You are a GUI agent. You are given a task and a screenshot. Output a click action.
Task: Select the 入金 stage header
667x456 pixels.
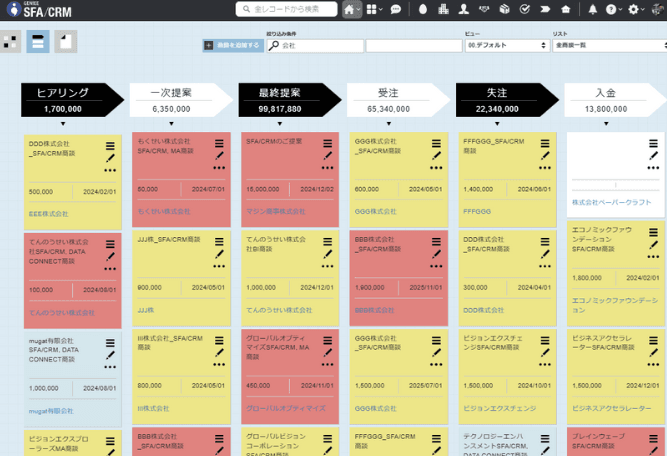pos(616,100)
